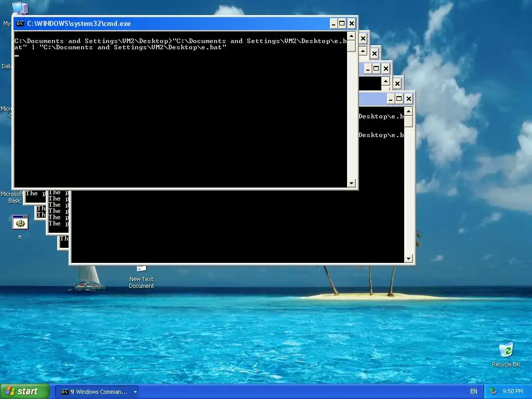This screenshot has width=532, height=399.
Task: Click the cmd.exe title bar system icon
Action: click(20, 23)
